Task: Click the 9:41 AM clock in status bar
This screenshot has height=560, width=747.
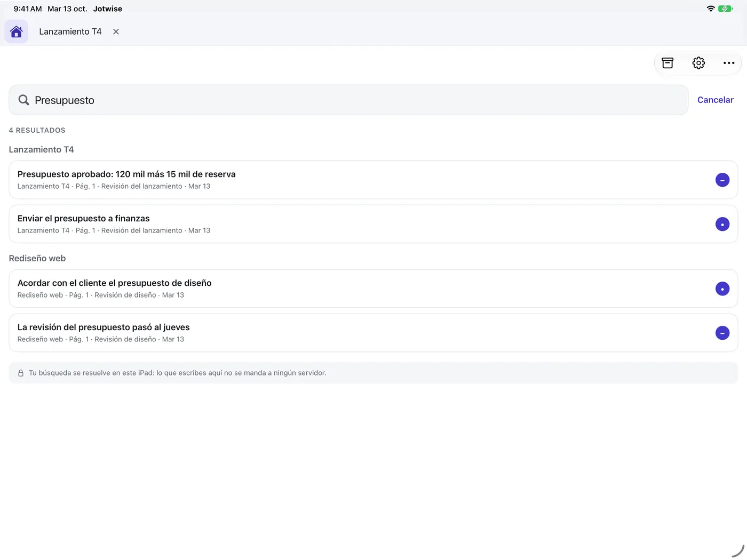Action: [28, 9]
